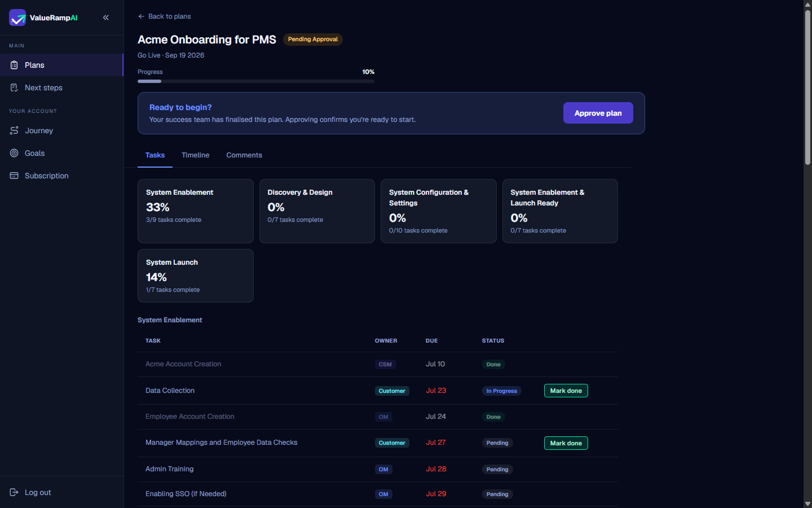The image size is (812, 508).
Task: Click CSM owner badge for Acme Account Creation
Action: (x=385, y=365)
